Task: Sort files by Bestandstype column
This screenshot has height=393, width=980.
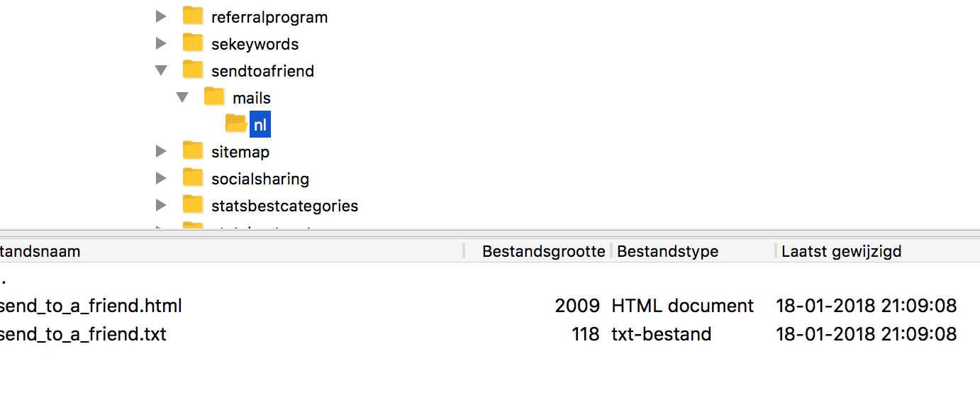Action: point(667,251)
